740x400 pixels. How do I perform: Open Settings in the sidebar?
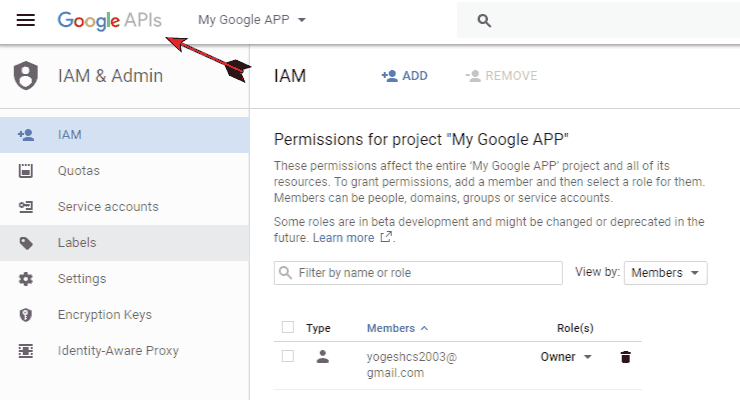(125, 279)
